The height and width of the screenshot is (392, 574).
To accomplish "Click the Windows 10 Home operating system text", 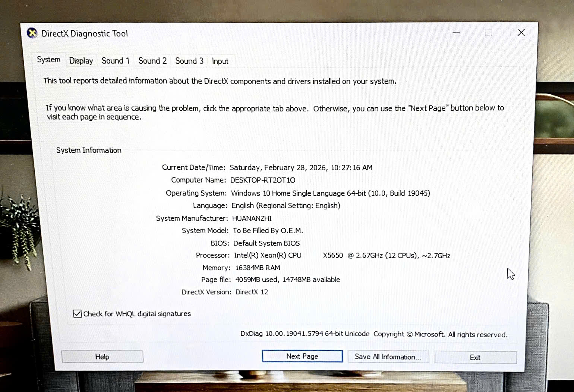I will click(x=331, y=193).
